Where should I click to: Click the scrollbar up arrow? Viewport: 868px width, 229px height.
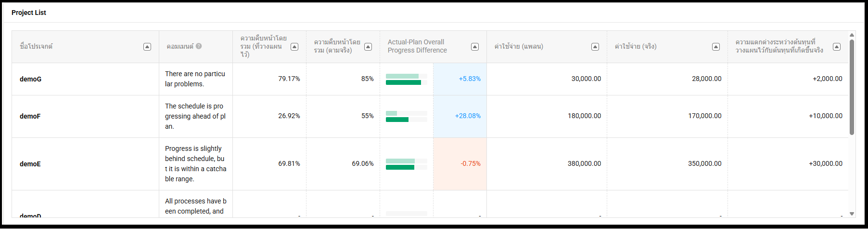[852, 35]
